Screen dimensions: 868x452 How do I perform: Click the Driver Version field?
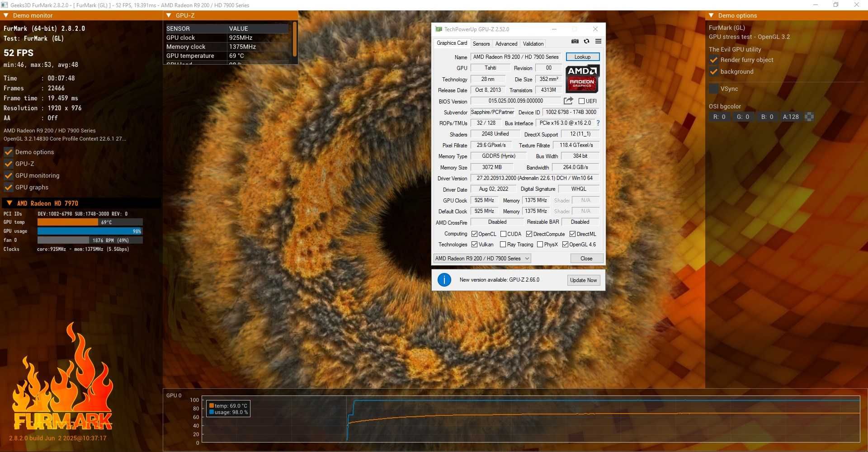pyautogui.click(x=535, y=178)
